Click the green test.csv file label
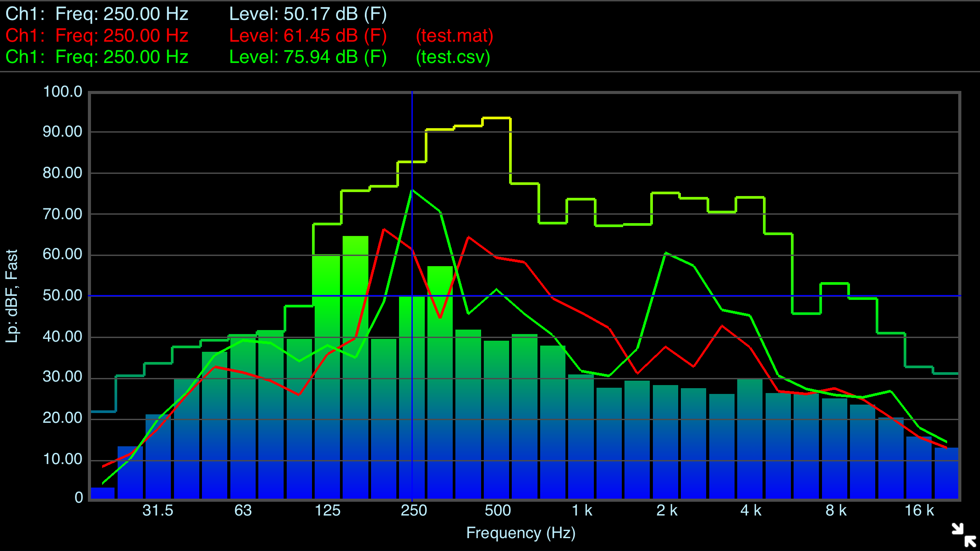 click(x=453, y=57)
